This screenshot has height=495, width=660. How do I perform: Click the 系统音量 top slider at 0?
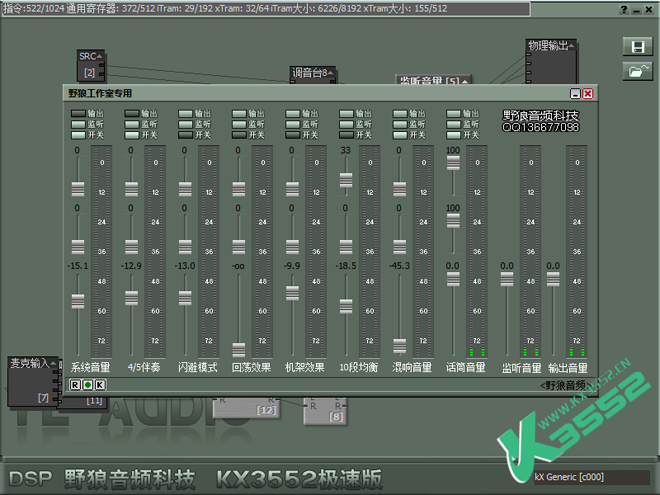pos(78,189)
